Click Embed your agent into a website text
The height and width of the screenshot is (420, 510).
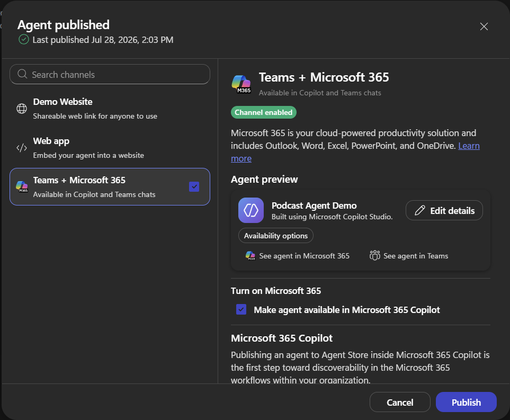coord(88,156)
